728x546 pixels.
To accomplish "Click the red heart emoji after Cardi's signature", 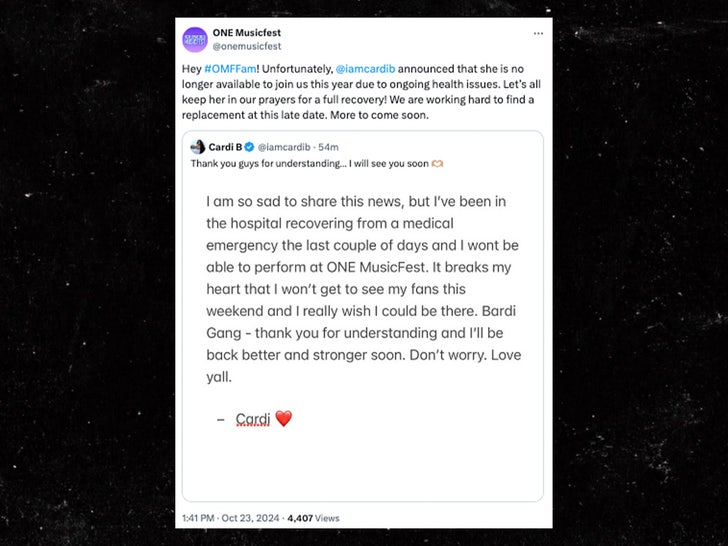I will (283, 419).
